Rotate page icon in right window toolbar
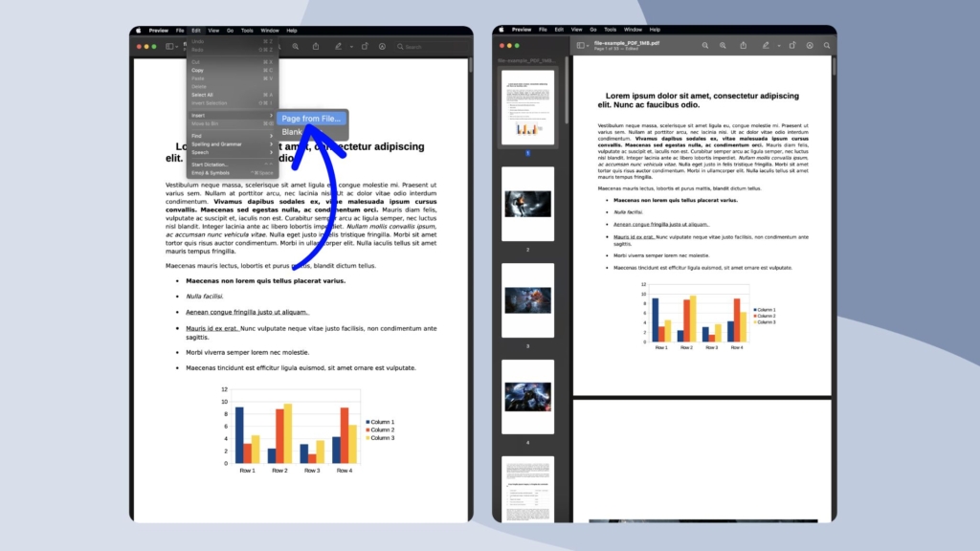980x551 pixels. click(x=791, y=45)
